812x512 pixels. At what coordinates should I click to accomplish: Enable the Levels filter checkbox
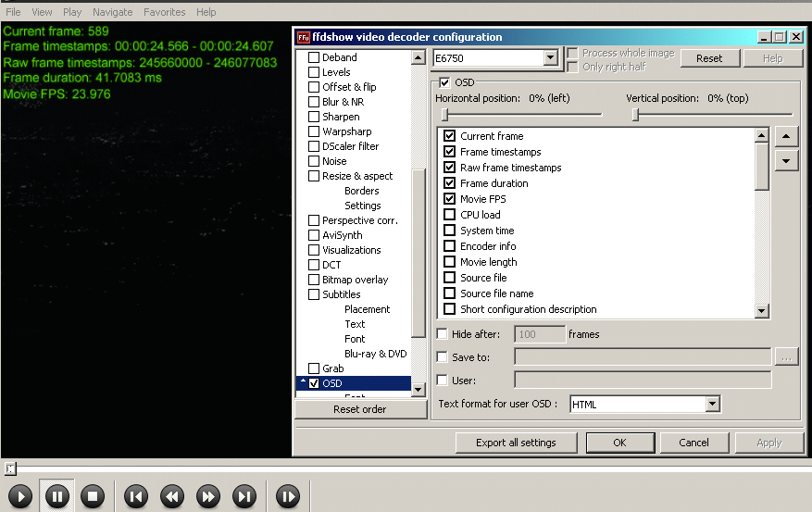tap(314, 72)
